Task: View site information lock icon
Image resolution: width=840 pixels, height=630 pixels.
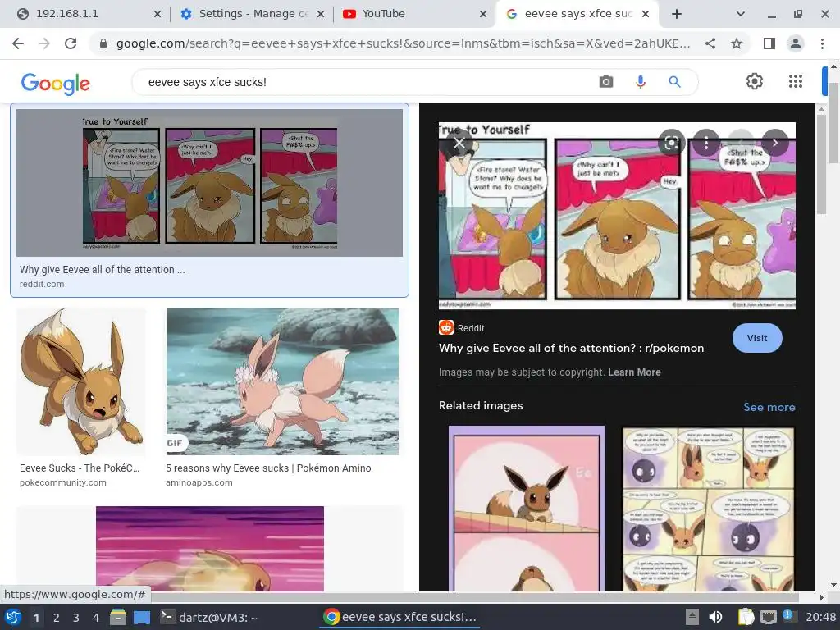Action: click(103, 43)
